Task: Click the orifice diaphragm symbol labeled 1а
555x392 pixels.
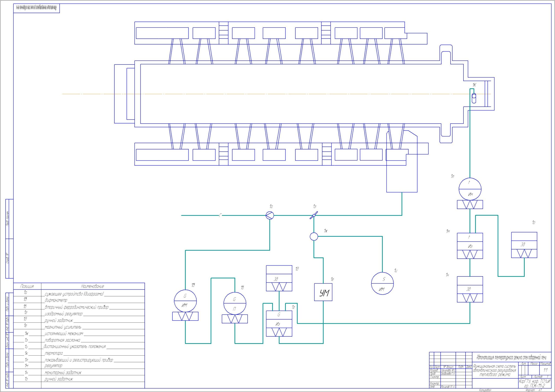Action: tap(269, 215)
